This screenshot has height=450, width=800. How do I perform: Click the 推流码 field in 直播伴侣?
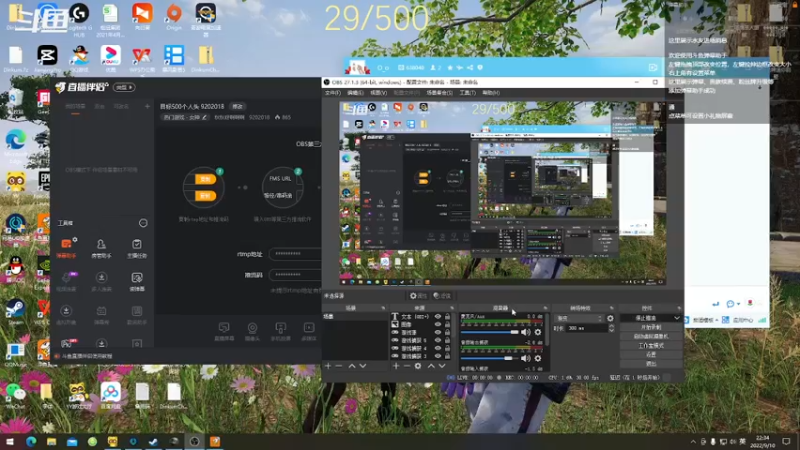295,274
